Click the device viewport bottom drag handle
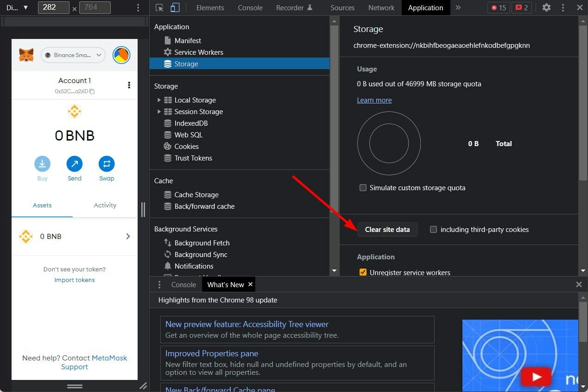The width and height of the screenshot is (588, 392). 75,386
